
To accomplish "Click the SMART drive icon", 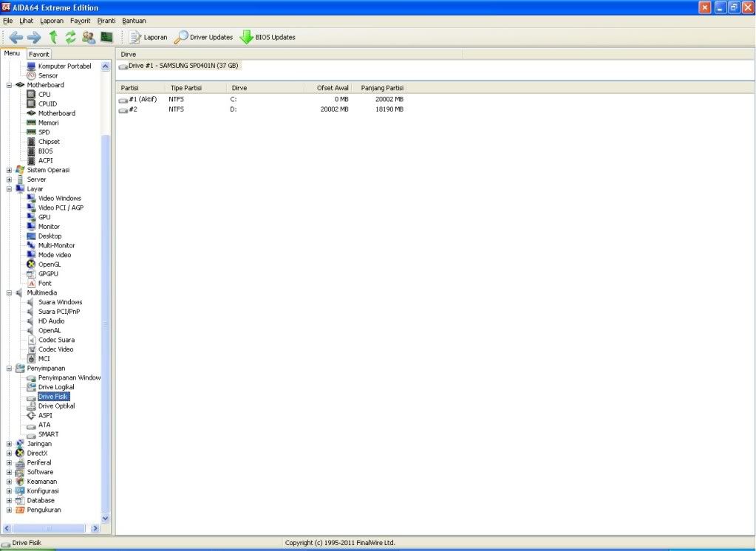I will click(31, 434).
